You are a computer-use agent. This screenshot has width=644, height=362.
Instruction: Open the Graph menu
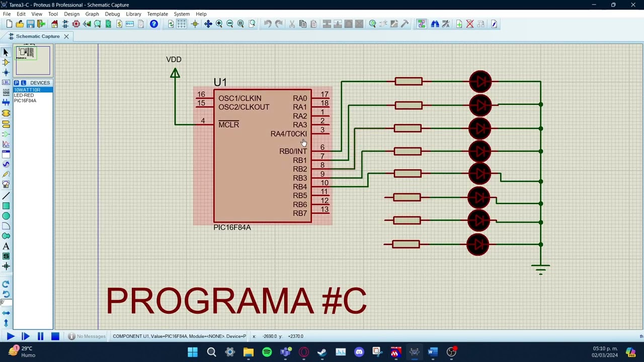[x=92, y=14]
